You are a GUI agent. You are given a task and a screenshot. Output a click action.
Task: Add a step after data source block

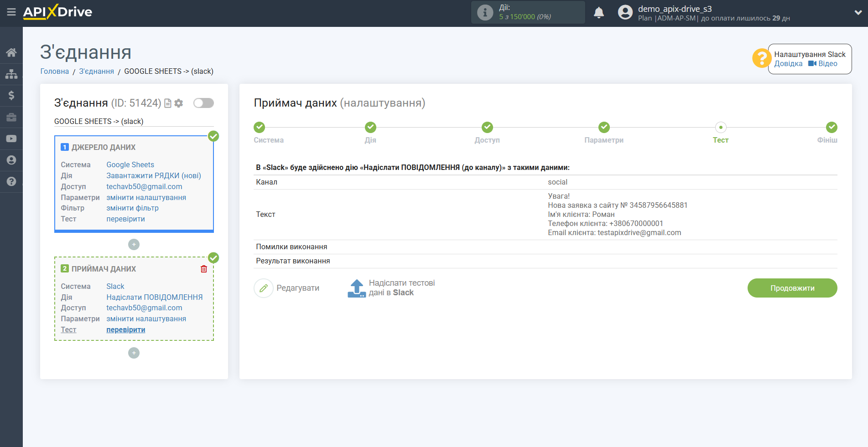134,245
